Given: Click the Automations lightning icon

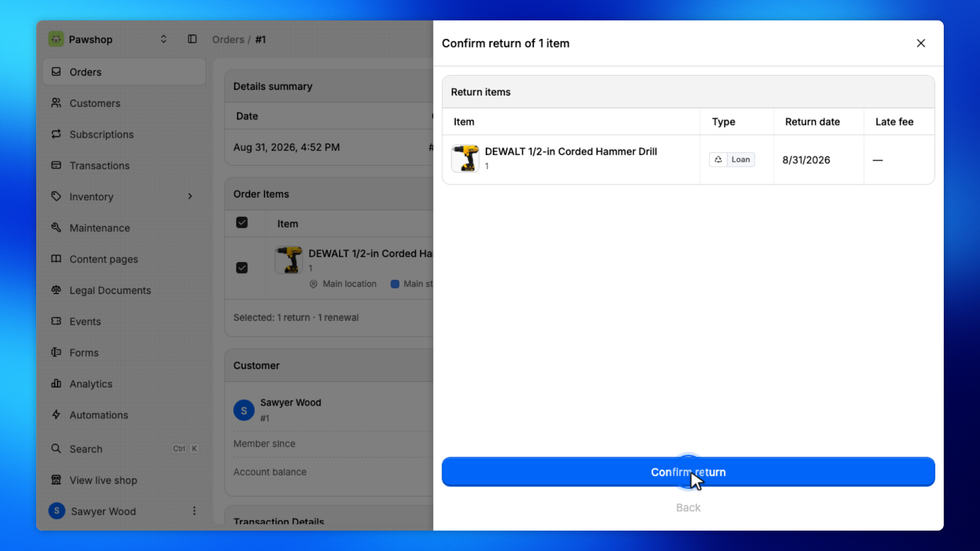Looking at the screenshot, I should (56, 415).
